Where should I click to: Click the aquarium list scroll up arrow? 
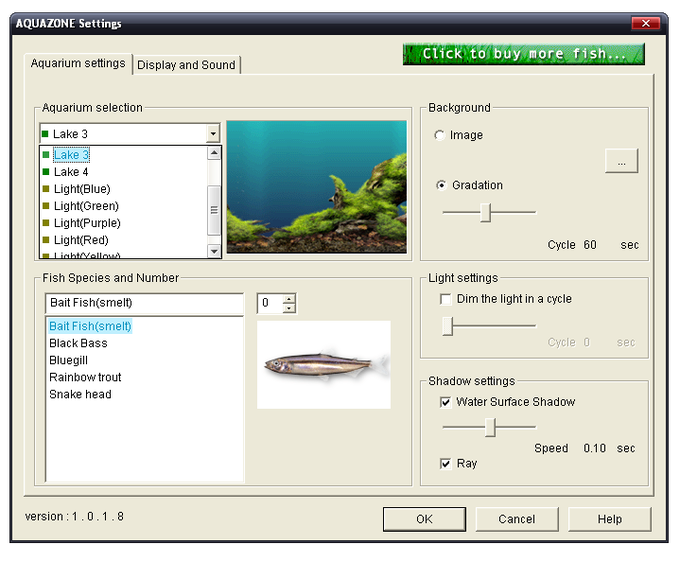(214, 153)
